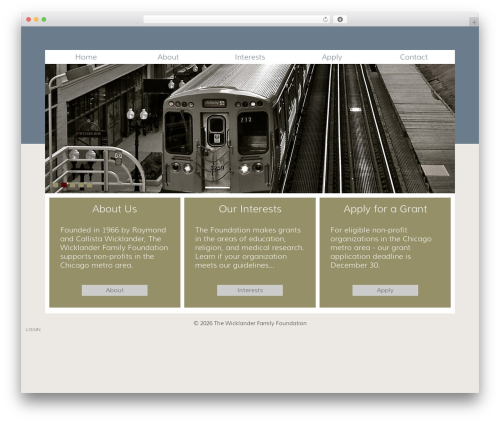Click the grey Interests button in Our Interests card
This screenshot has width=500, height=423.
(x=250, y=290)
